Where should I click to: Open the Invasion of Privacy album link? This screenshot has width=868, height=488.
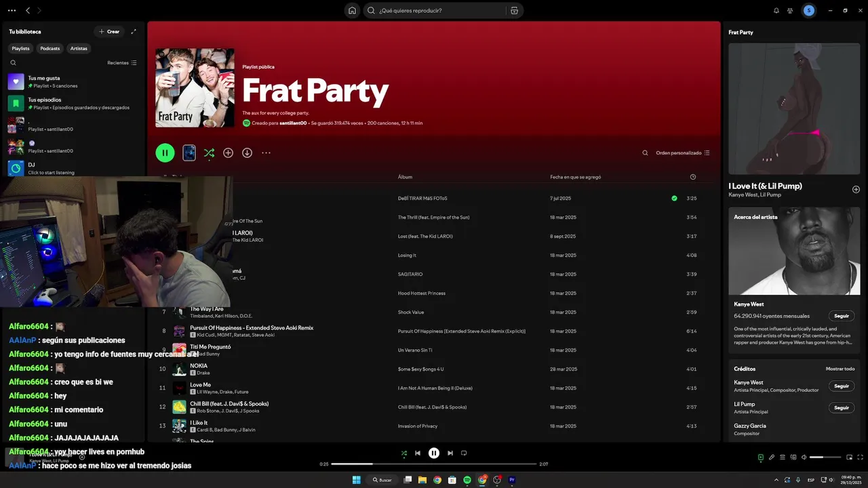418,426
